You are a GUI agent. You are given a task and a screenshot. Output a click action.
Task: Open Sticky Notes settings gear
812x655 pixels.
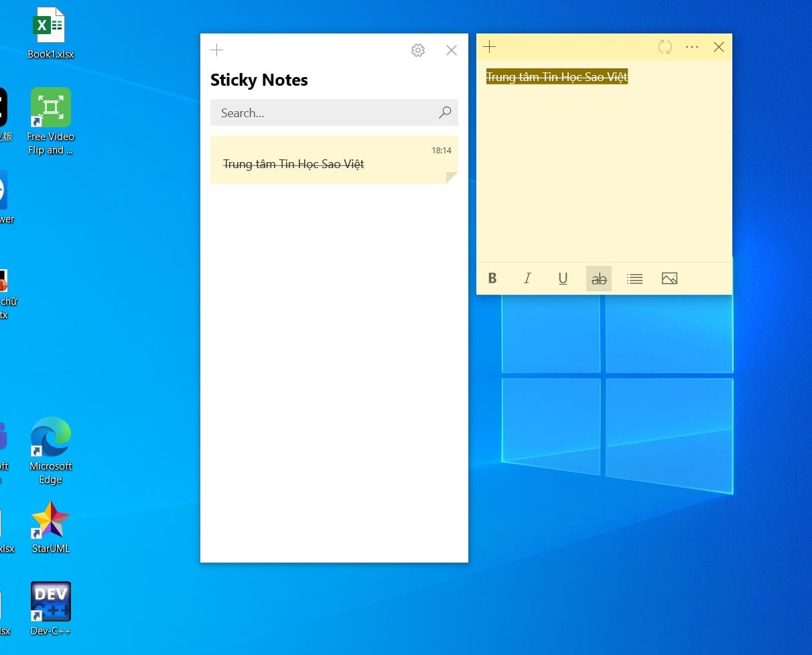tap(418, 50)
